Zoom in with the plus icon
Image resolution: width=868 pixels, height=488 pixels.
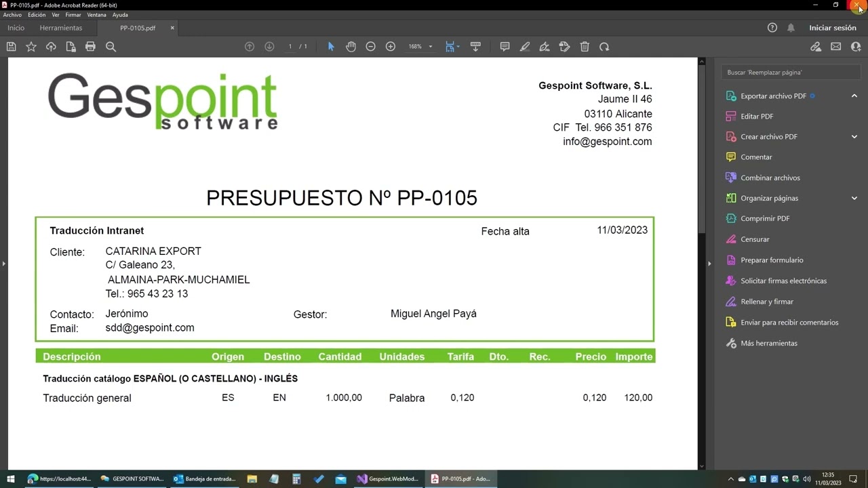click(x=391, y=47)
